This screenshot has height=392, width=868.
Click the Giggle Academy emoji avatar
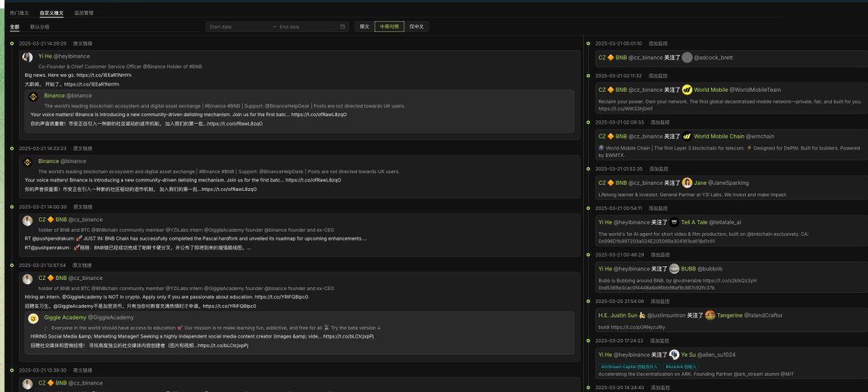tap(33, 318)
